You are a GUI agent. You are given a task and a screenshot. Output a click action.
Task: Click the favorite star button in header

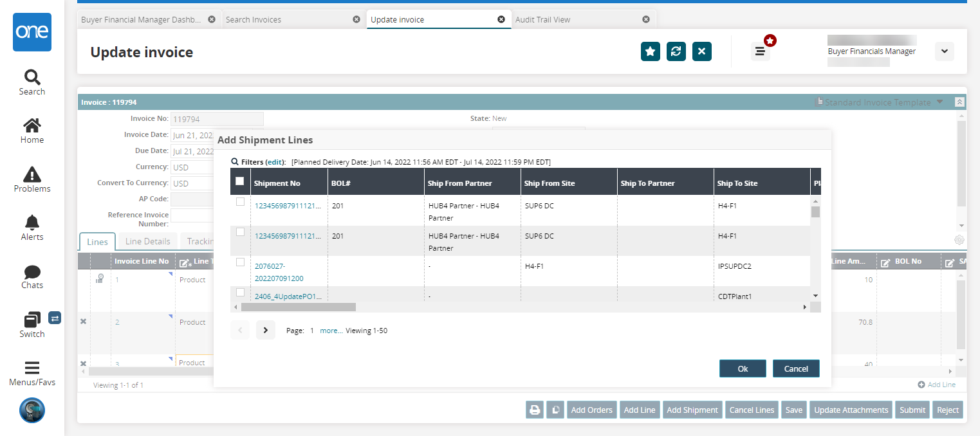pos(651,51)
